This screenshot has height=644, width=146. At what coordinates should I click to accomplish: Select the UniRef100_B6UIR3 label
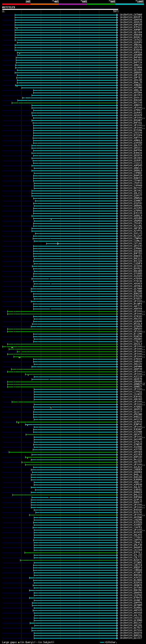click(131, 60)
